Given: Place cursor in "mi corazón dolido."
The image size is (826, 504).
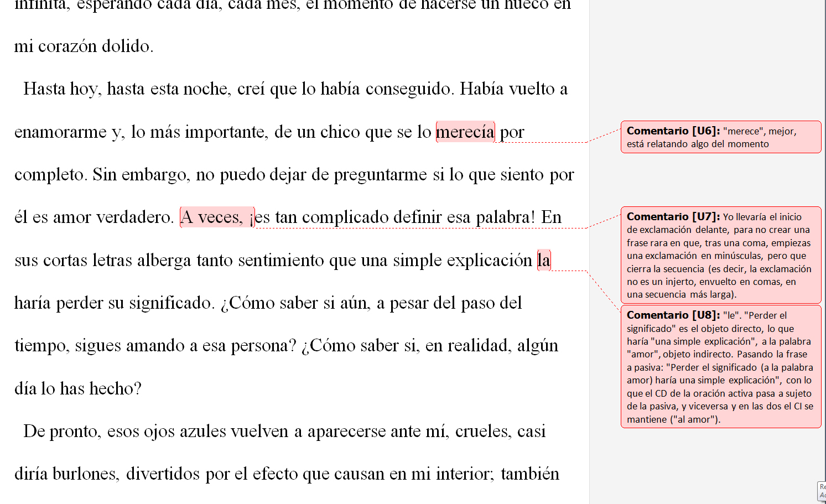Looking at the screenshot, I should (x=84, y=46).
